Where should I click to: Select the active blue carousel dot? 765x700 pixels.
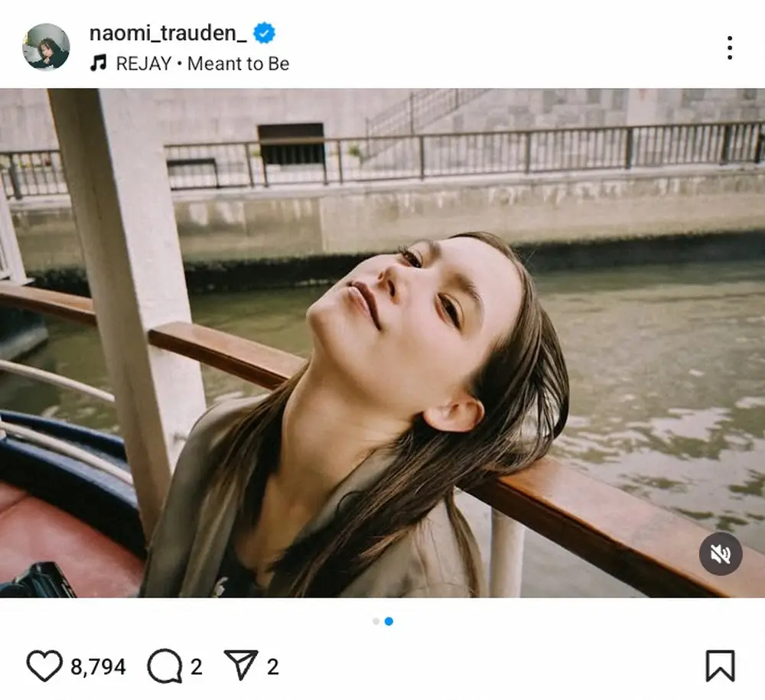click(x=389, y=621)
